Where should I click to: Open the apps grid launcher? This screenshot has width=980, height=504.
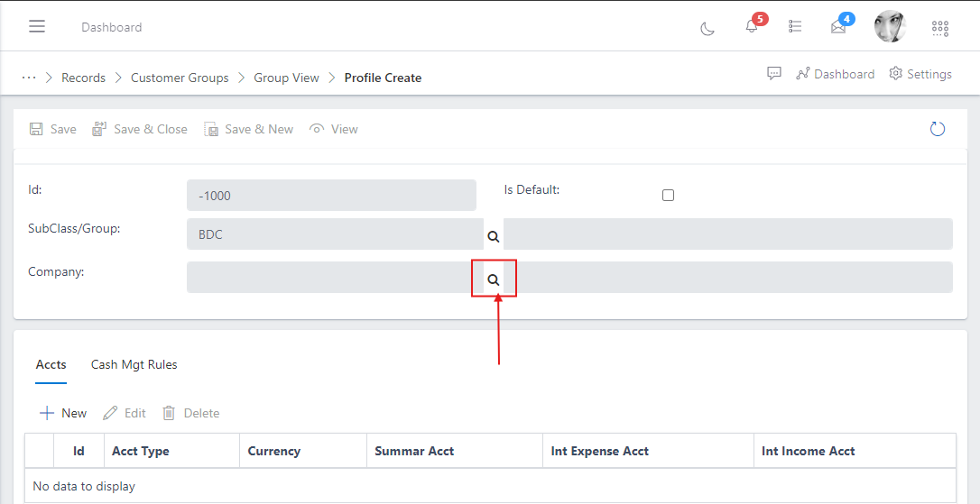tap(940, 27)
